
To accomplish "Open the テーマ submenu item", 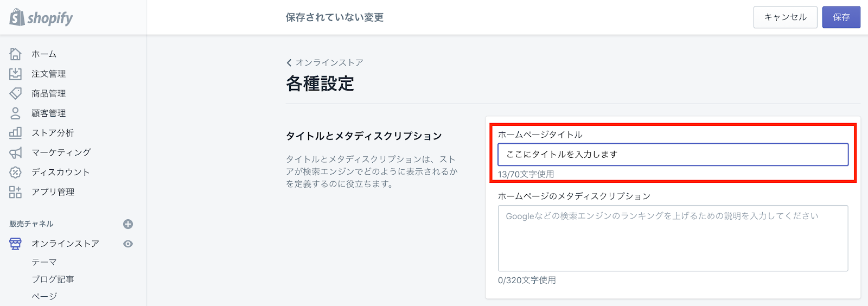I will 44,262.
